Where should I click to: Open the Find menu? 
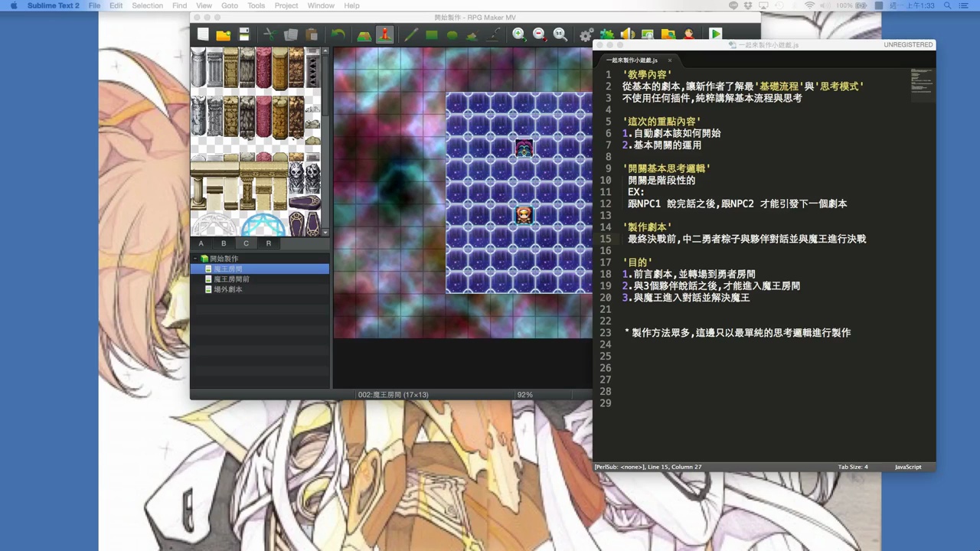(x=179, y=5)
